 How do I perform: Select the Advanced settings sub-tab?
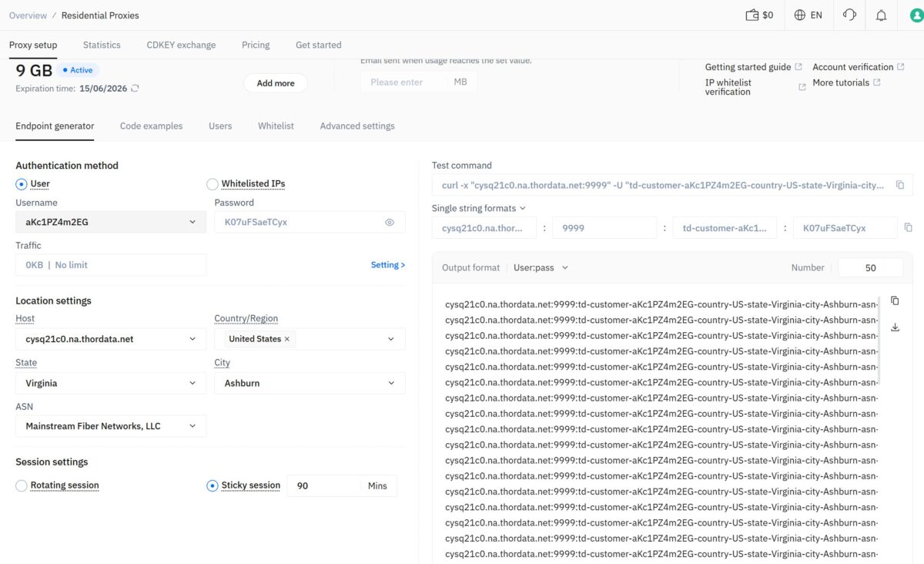[x=357, y=126]
